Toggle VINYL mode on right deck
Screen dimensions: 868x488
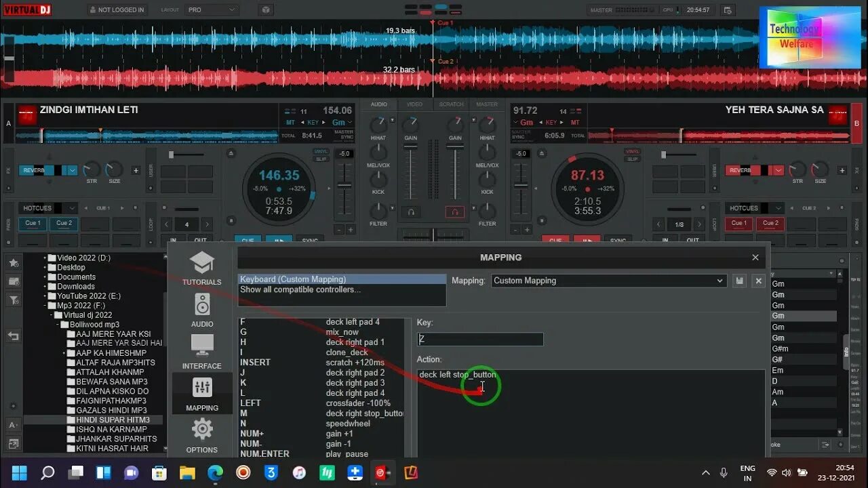pyautogui.click(x=633, y=152)
